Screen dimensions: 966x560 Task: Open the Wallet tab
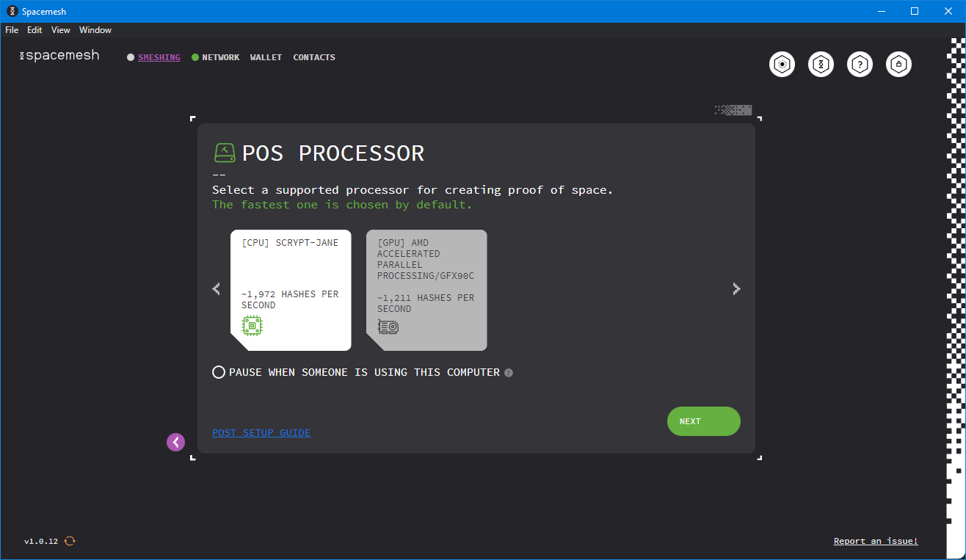coord(266,57)
